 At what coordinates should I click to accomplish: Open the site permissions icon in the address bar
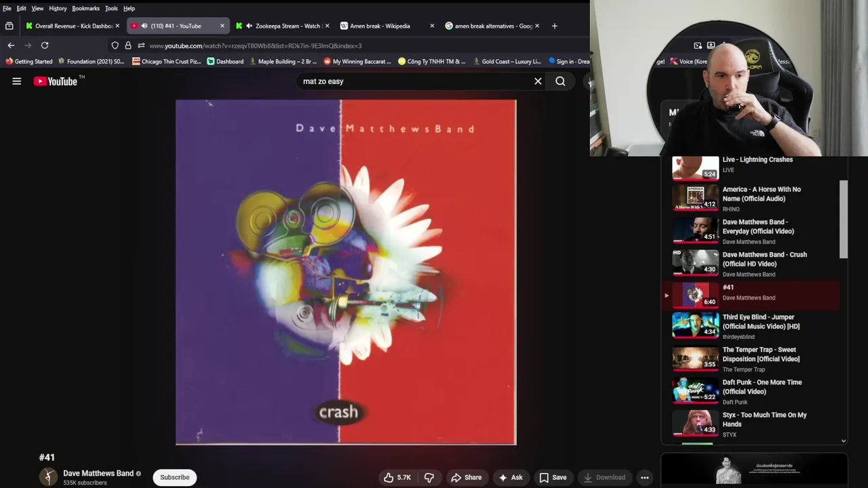point(141,45)
